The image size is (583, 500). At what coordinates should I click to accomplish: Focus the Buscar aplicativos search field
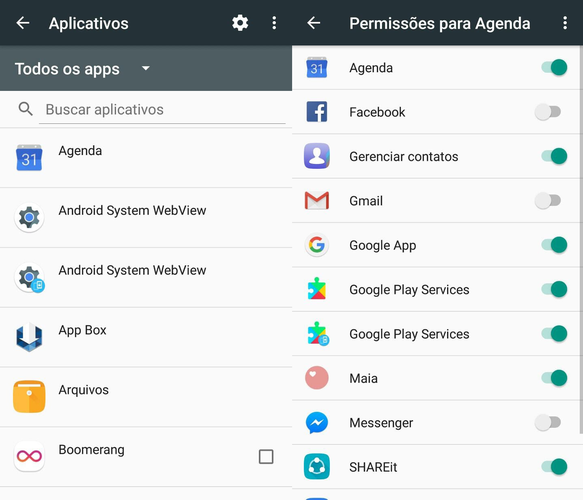pyautogui.click(x=162, y=110)
